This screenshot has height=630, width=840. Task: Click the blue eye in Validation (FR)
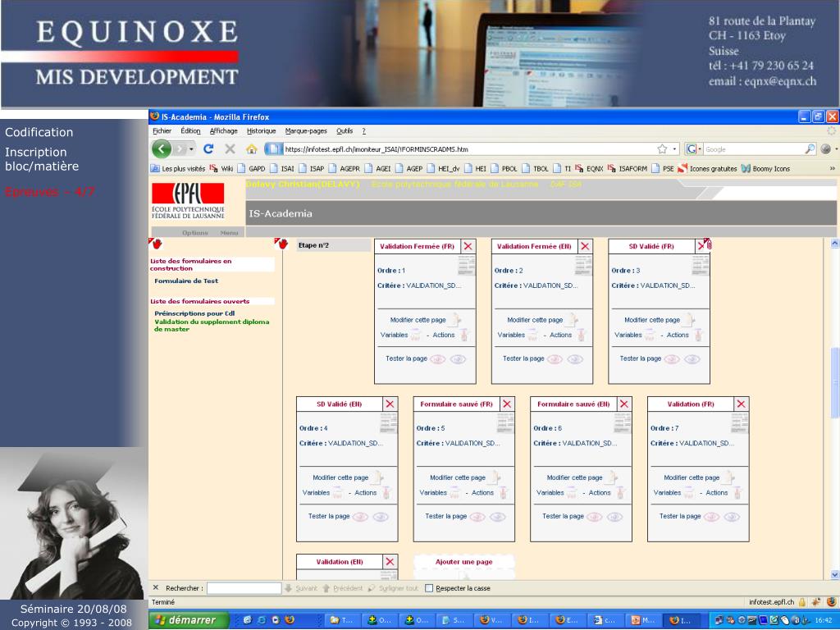(732, 517)
